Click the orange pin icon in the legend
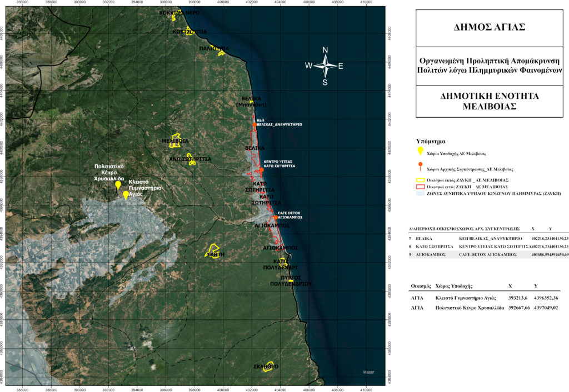 tap(421, 167)
